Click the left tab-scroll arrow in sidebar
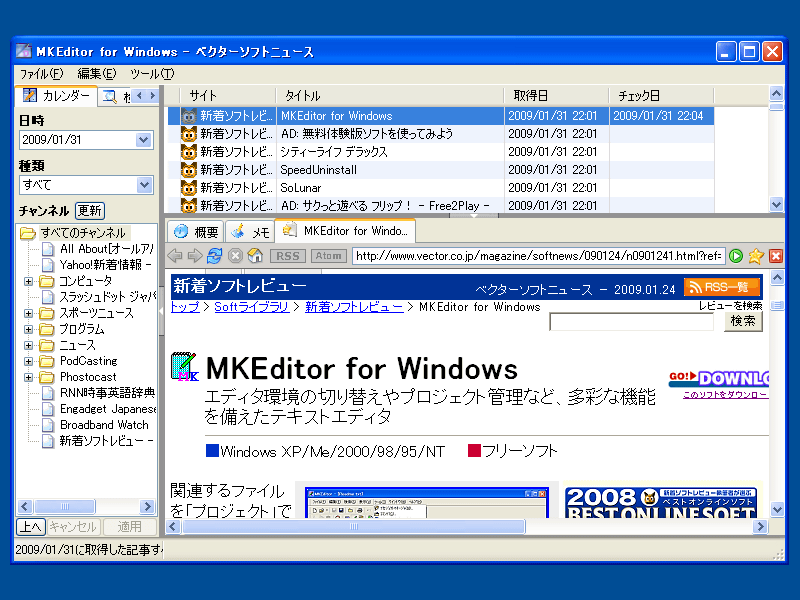This screenshot has width=800, height=600. [x=140, y=95]
